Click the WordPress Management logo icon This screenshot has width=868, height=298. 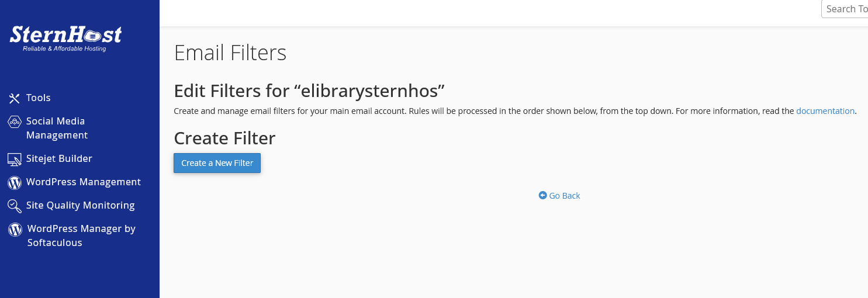(15, 182)
